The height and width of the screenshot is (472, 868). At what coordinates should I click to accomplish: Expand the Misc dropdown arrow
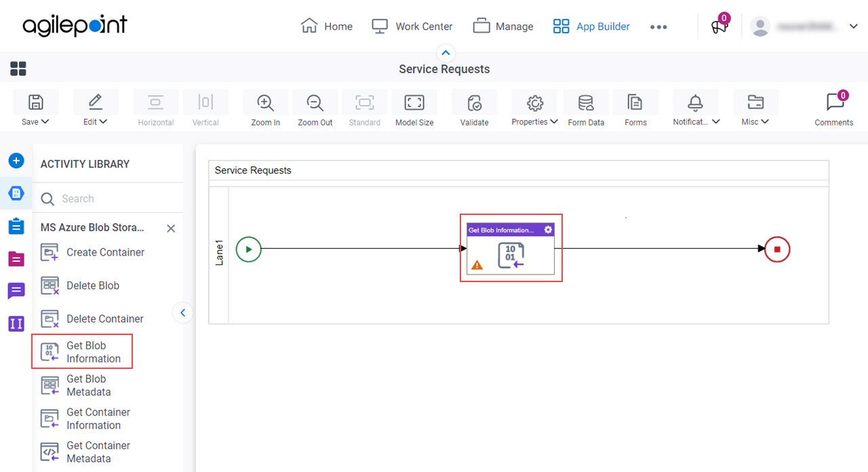(765, 122)
